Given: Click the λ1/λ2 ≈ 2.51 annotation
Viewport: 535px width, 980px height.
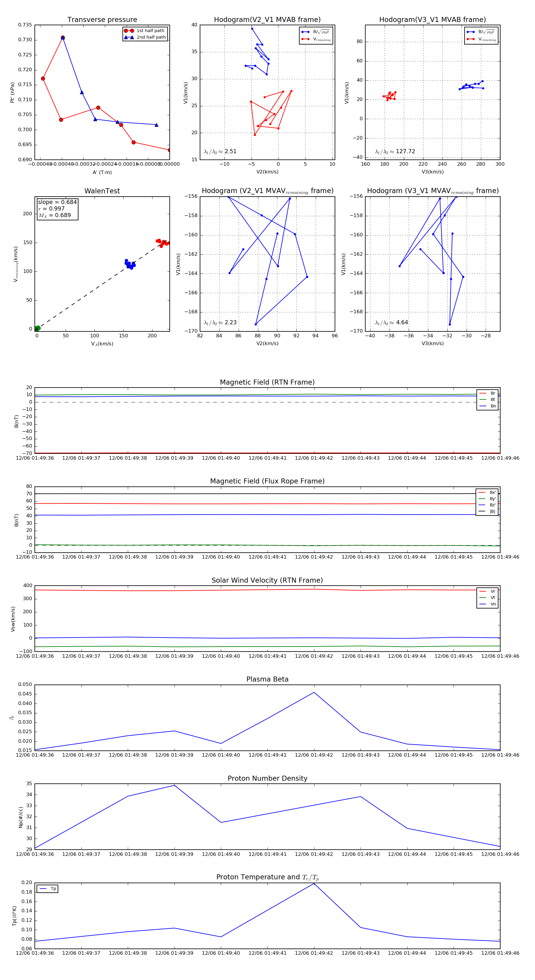Looking at the screenshot, I should click(220, 151).
